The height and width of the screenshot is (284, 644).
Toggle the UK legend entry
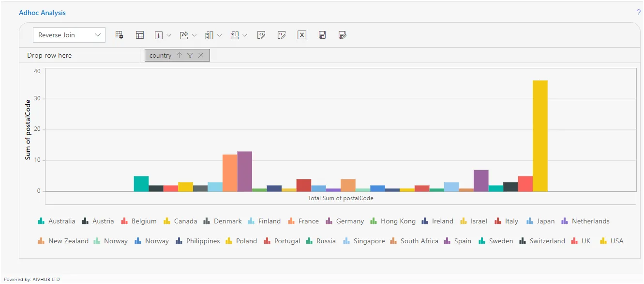tap(581, 241)
